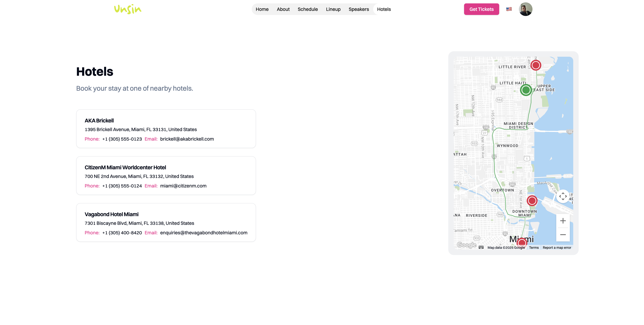Viewport: 644px width, 325px height.
Task: Open the Schedule tab
Action: point(308,9)
